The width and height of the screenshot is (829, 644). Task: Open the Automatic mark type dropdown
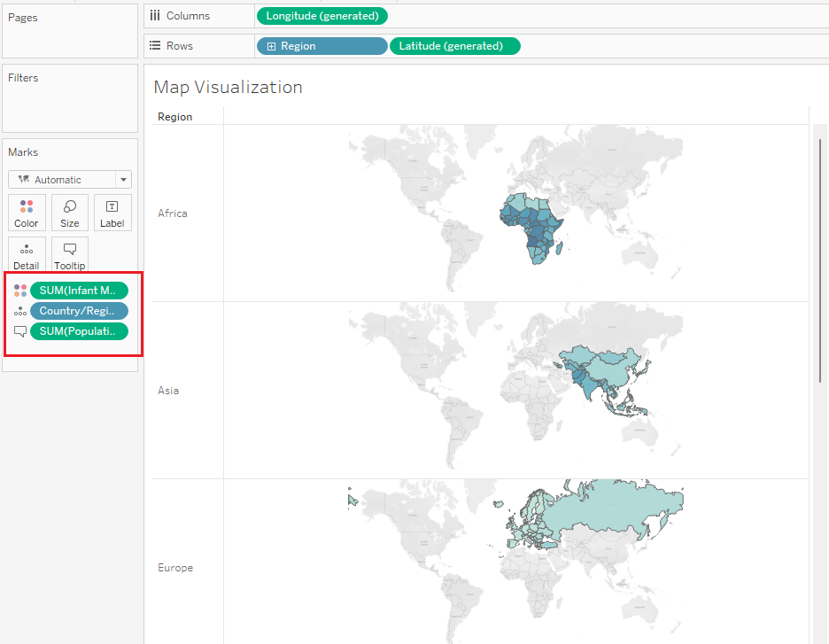70,180
